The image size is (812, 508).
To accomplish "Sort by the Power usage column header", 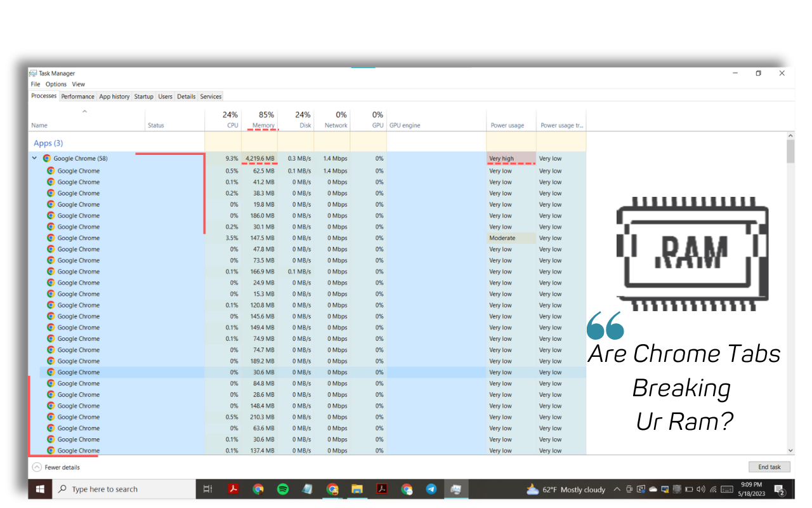I will 511,120.
